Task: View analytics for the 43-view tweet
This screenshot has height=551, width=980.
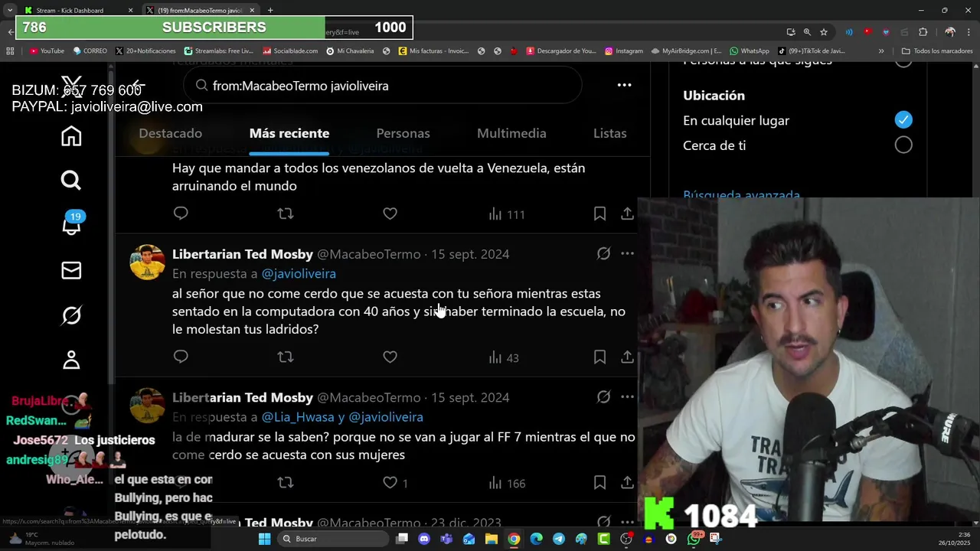Action: (x=504, y=357)
